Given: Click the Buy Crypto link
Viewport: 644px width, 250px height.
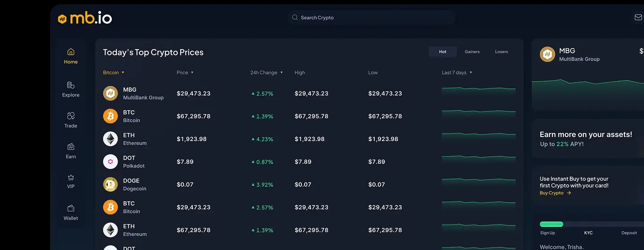Looking at the screenshot, I should coord(555,193).
